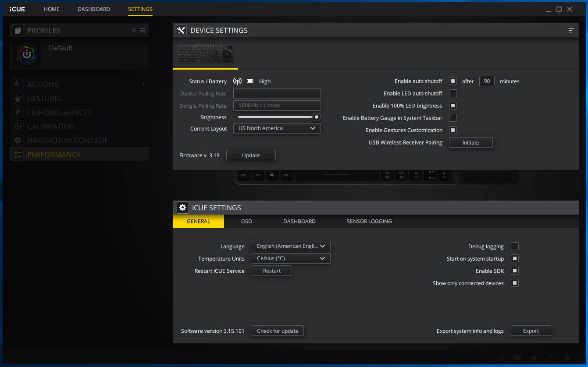Toggle Enable auto shutoff checkbox

tap(453, 81)
